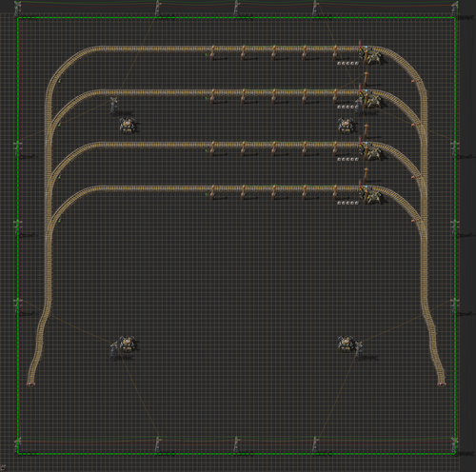The height and width of the screenshot is (472, 476).
Task: Select the middle medium pole on third track
Action: tap(274, 148)
